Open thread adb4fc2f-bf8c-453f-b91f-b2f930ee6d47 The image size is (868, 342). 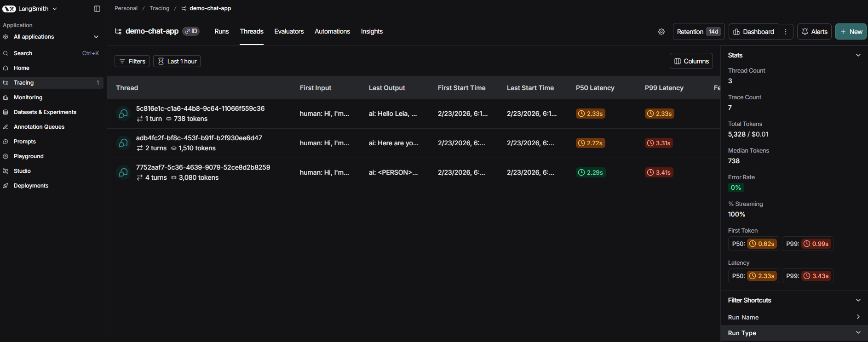(x=199, y=138)
